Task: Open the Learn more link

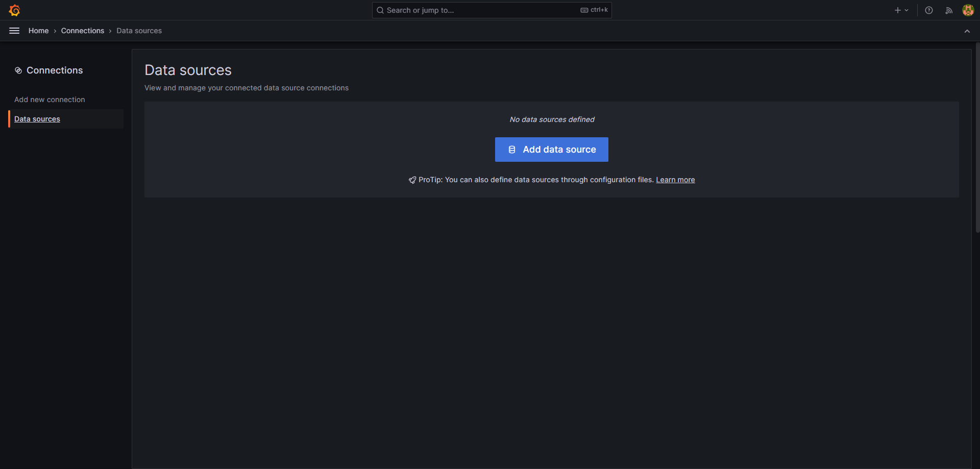Action: (675, 180)
